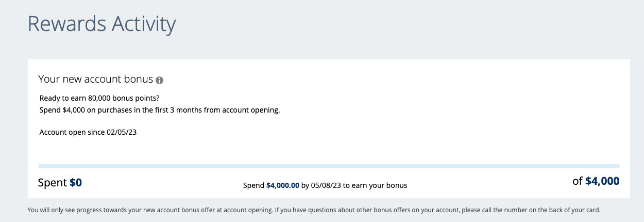This screenshot has height=222, width=644.
Task: Click the bold $4,000.00 amount in center
Action: (283, 185)
